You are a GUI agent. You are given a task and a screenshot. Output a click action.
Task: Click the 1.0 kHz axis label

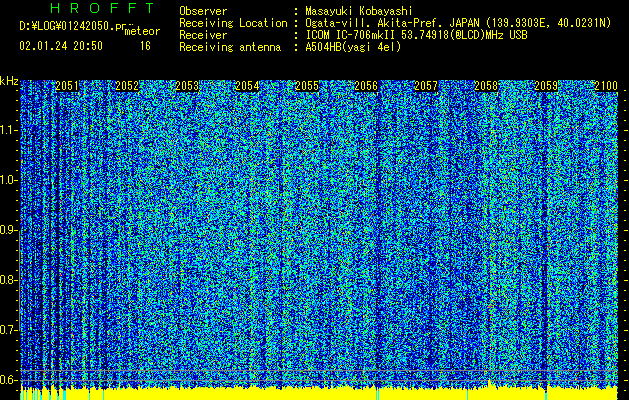pyautogui.click(x=8, y=180)
